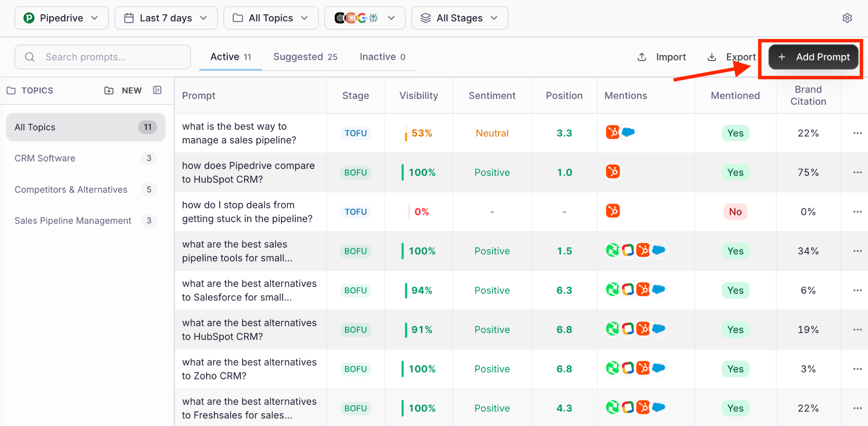Screen dimensions: 868x426
Task: Click the Neutral sentiment value
Action: [492, 133]
